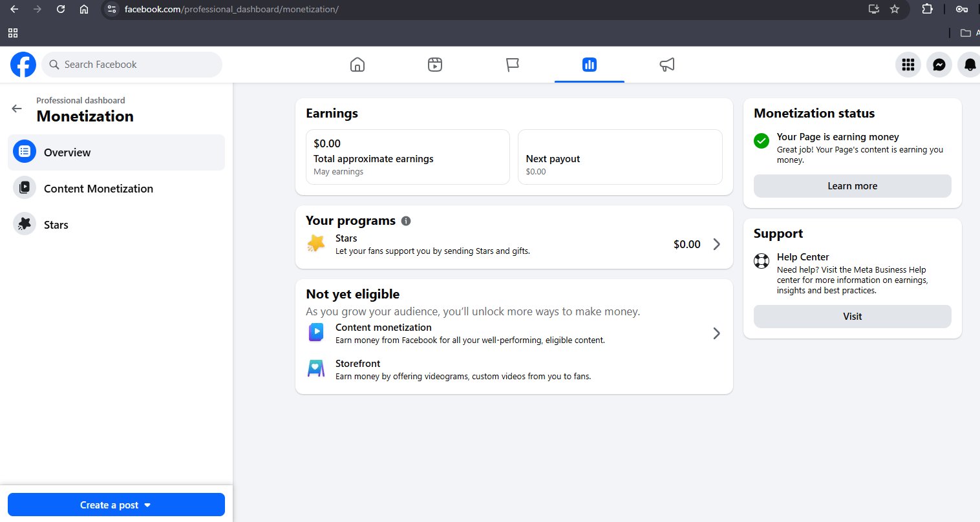The width and height of the screenshot is (980, 522).
Task: Click the gold Stars program icon
Action: (316, 244)
